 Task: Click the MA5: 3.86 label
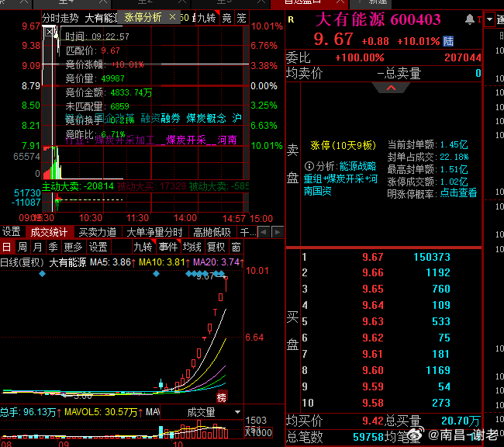[x=113, y=262]
